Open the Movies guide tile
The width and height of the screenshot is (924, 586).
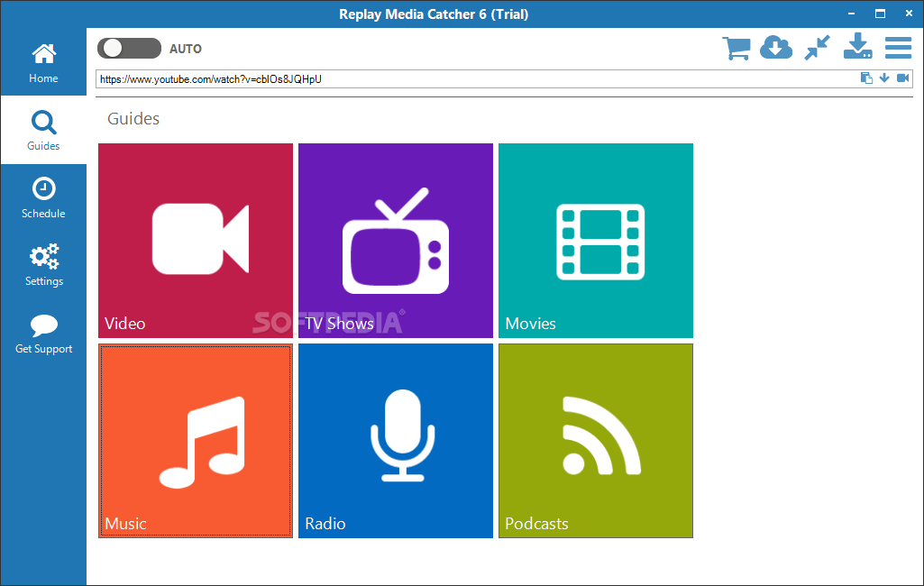coord(596,241)
